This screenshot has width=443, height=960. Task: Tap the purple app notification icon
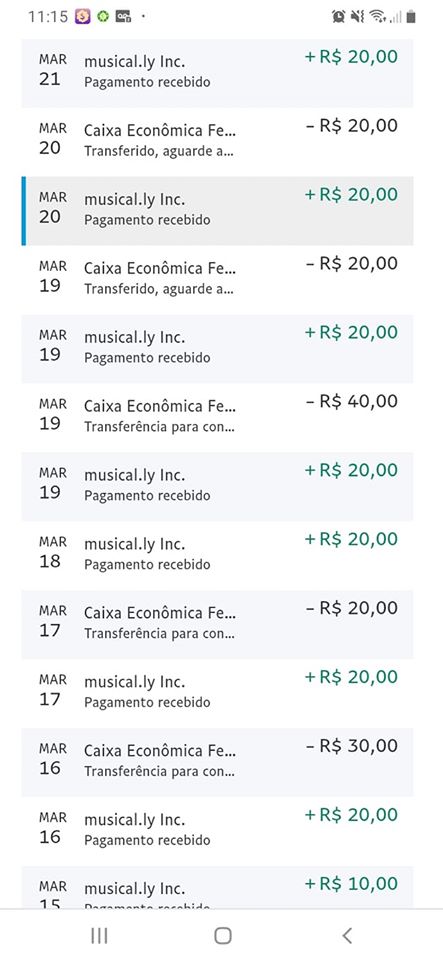pyautogui.click(x=83, y=17)
